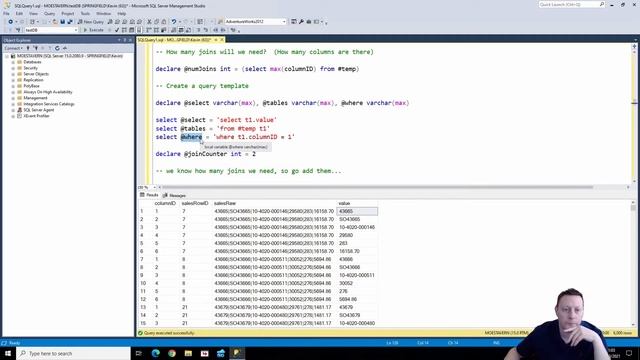
Task: Open the Help menu
Action: tap(122, 13)
